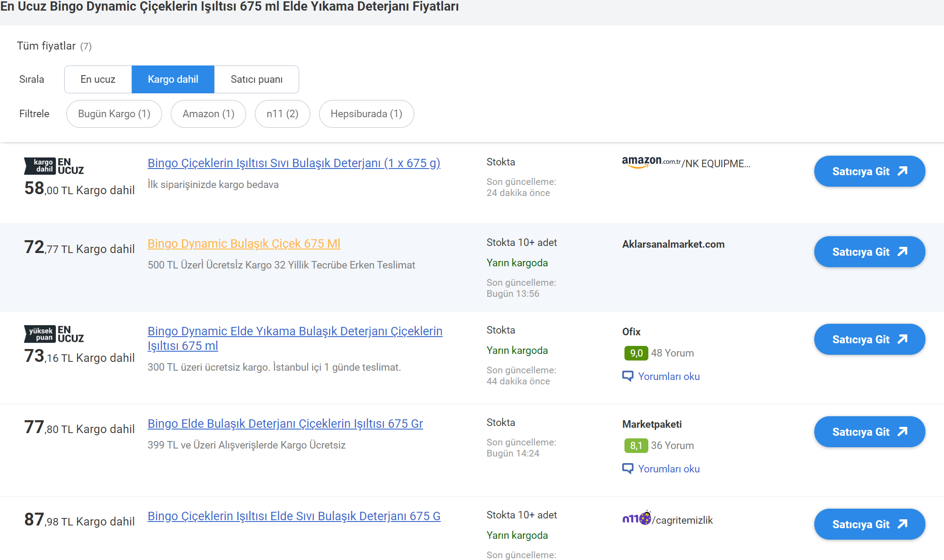944x560 pixels.
Task: Click 'İlk siparişinizde kargo bedava' text
Action: coord(213,184)
